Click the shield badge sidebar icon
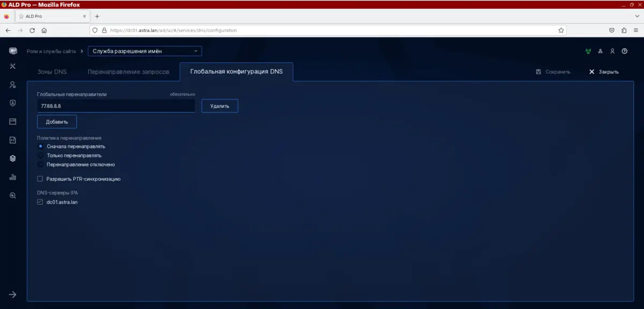 13,103
